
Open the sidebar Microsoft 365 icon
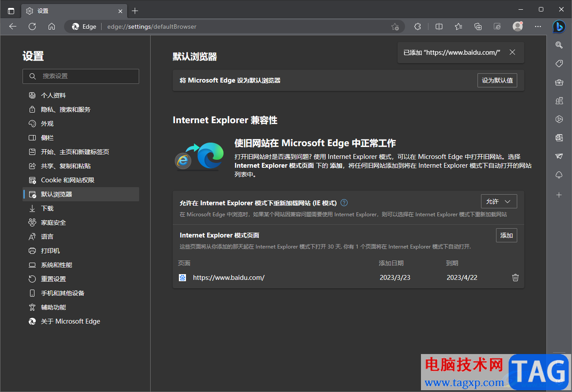[559, 119]
